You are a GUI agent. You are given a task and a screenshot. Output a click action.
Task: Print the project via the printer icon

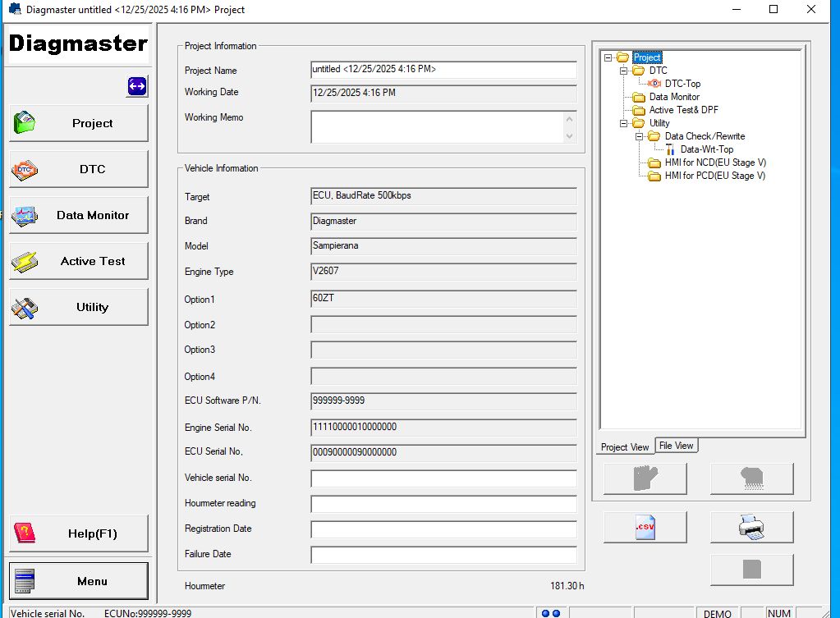tap(750, 527)
